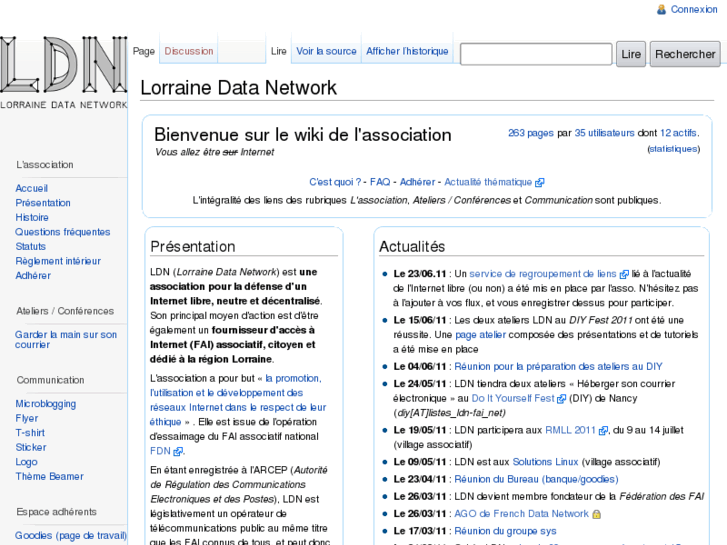
Task: Click external link icon after Actualité thématique
Action: click(x=539, y=183)
